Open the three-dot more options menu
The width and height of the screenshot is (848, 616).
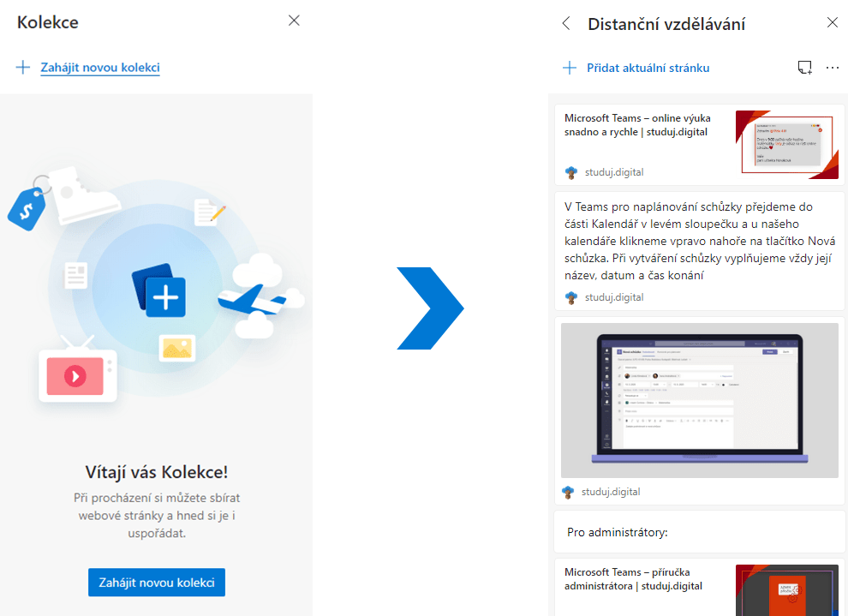point(832,68)
